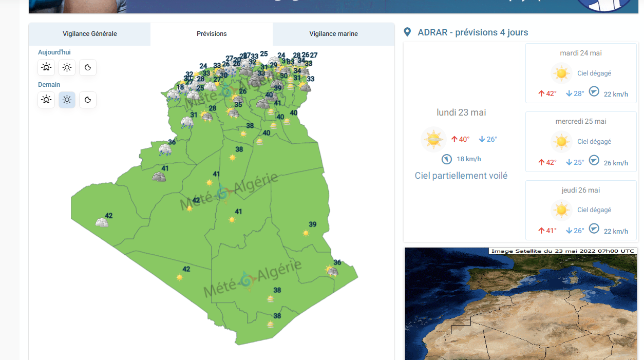Switch to the Vigilance Générale tab

coord(90,34)
